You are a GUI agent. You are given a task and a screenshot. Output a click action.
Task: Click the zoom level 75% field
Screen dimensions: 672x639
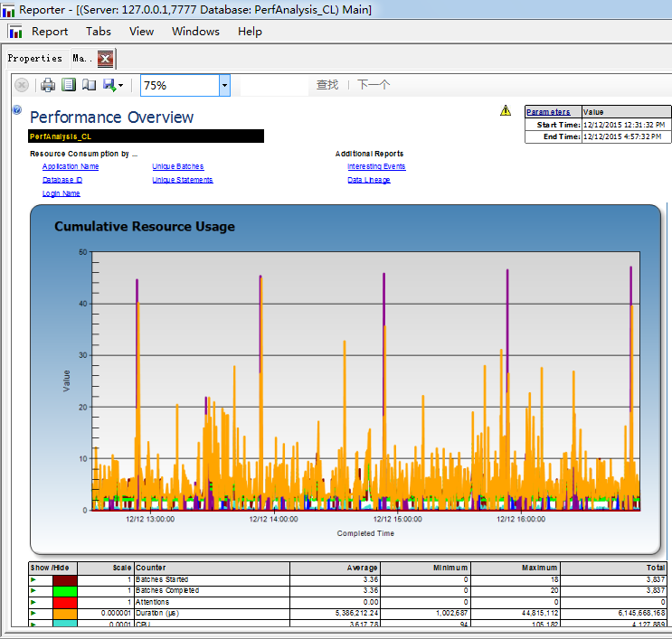[180, 85]
